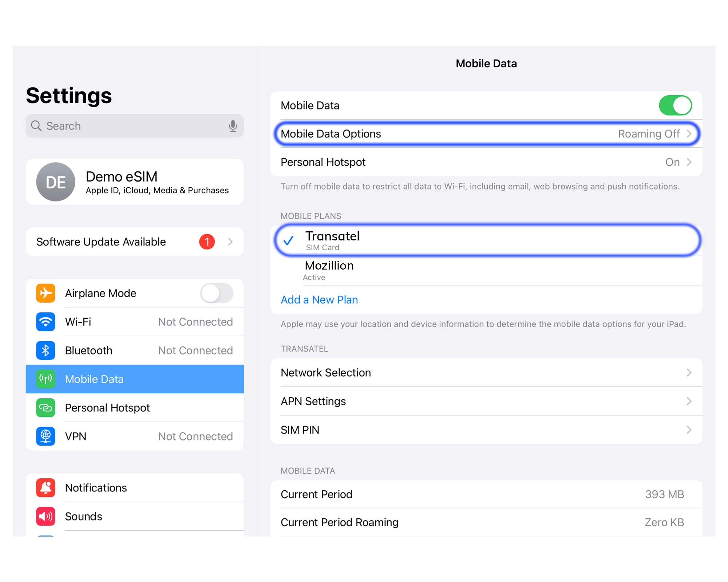Screen dimensions: 728x582
Task: Turn off the Mobile Data switch
Action: (675, 105)
